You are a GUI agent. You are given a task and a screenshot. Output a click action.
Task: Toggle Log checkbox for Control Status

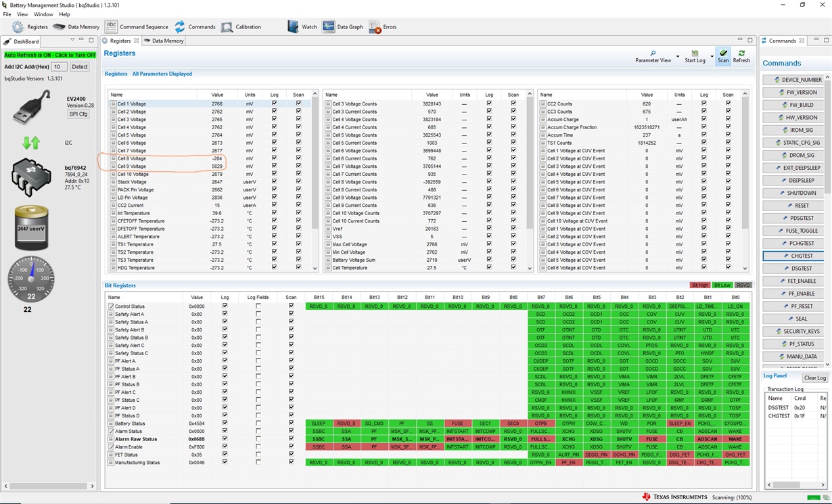tap(225, 306)
